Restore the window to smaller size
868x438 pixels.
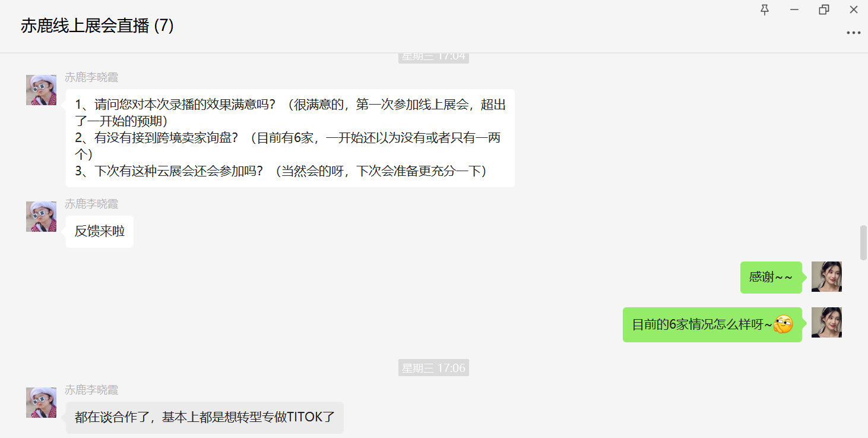click(x=823, y=10)
